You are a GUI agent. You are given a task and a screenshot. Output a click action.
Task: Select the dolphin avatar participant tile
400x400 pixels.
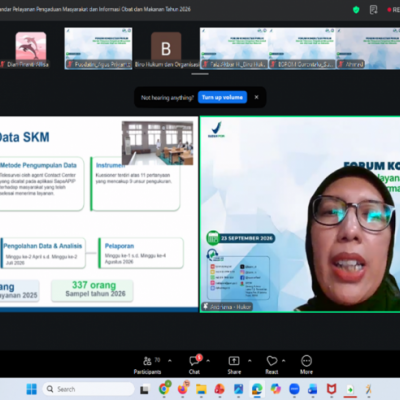[x=31, y=48]
